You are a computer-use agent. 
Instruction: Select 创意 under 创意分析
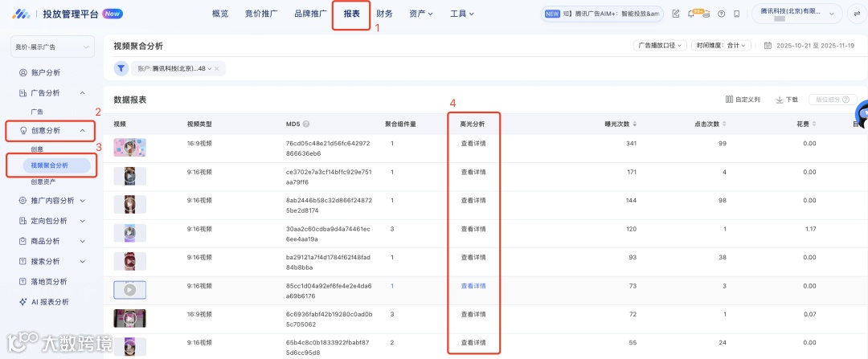pyautogui.click(x=37, y=149)
